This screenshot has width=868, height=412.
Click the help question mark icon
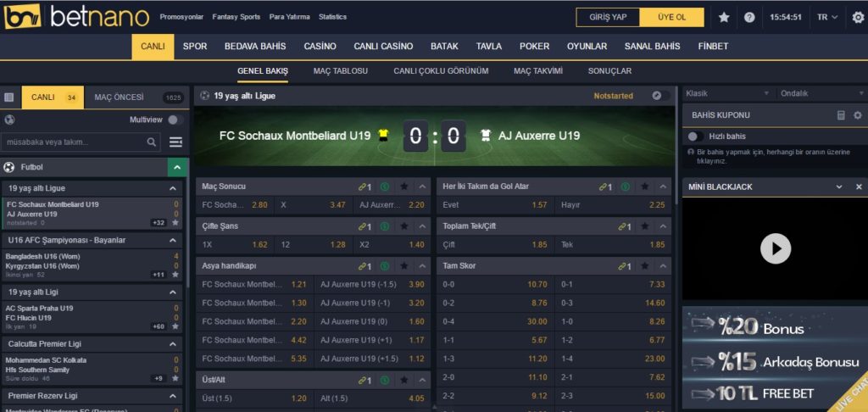(x=749, y=17)
